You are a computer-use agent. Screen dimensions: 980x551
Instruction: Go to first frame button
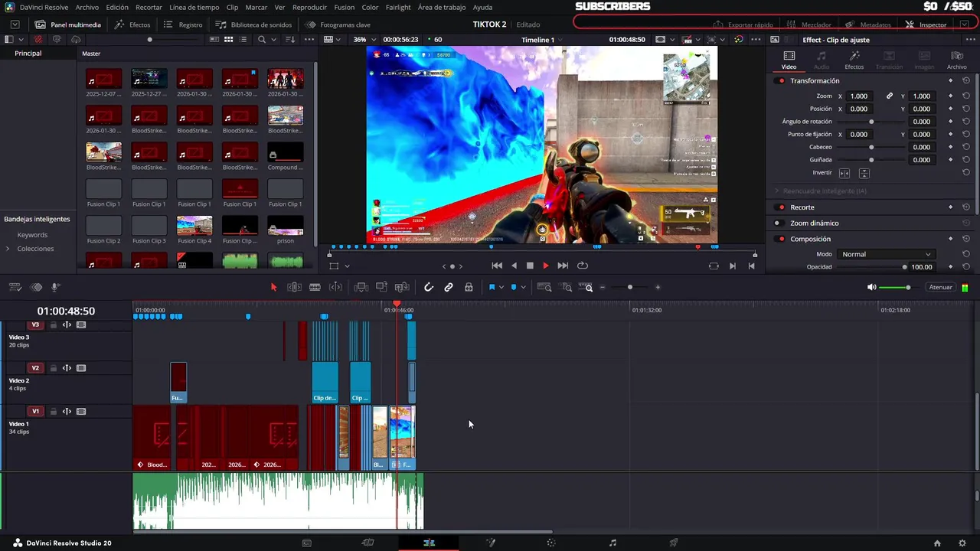(497, 266)
